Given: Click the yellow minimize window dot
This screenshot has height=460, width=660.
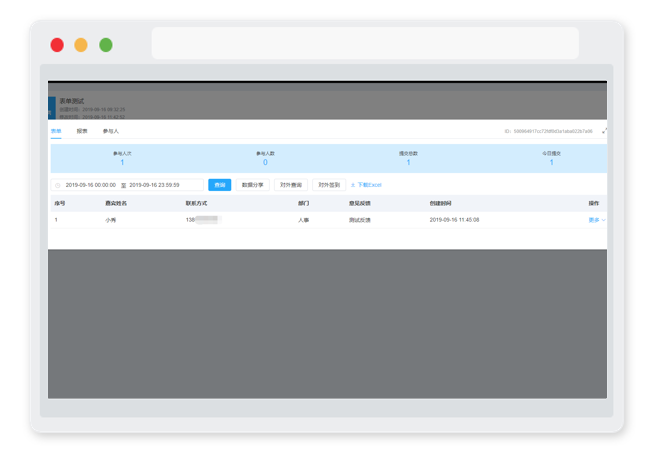Looking at the screenshot, I should (81, 45).
